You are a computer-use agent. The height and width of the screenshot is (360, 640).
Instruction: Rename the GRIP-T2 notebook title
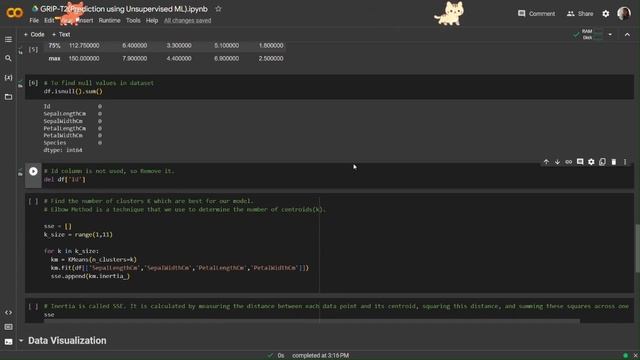tap(124, 9)
